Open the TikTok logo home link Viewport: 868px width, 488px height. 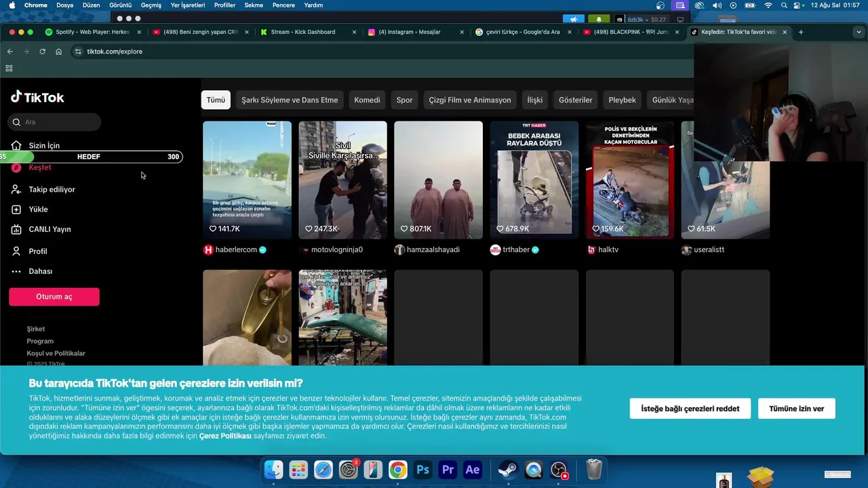(37, 97)
